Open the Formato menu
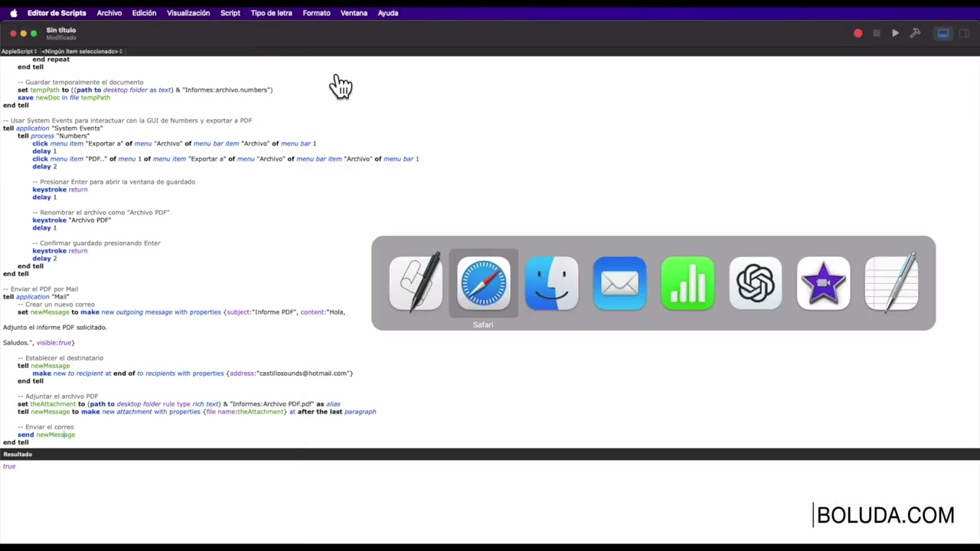Viewport: 980px width, 551px height. click(x=316, y=13)
